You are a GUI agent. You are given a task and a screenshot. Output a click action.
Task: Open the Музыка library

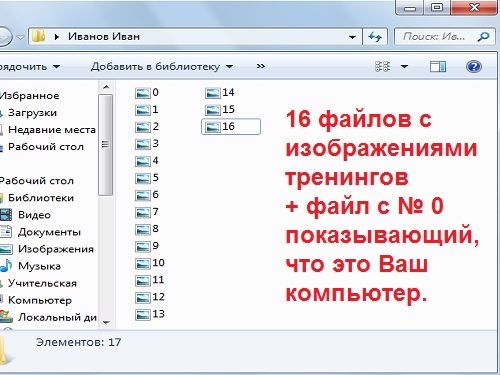click(31, 266)
